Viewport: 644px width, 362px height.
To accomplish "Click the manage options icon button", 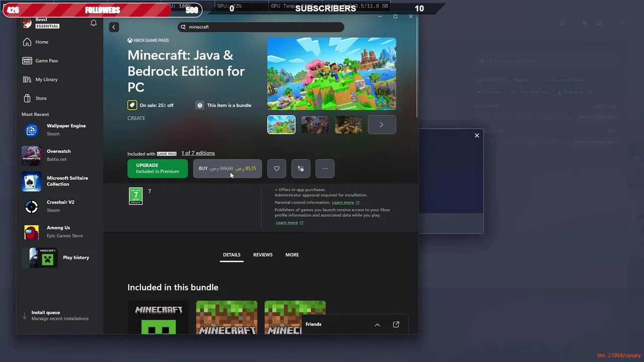I will (301, 168).
